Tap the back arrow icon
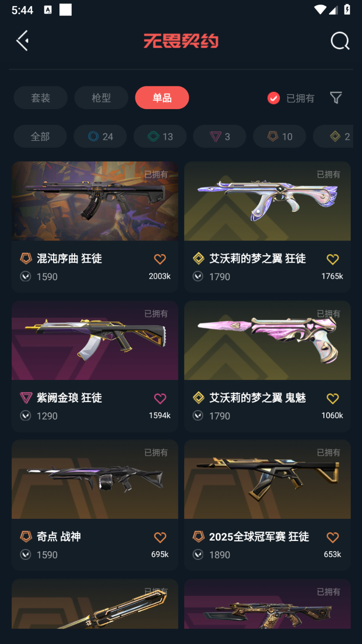Image resolution: width=362 pixels, height=644 pixels. pyautogui.click(x=22, y=41)
